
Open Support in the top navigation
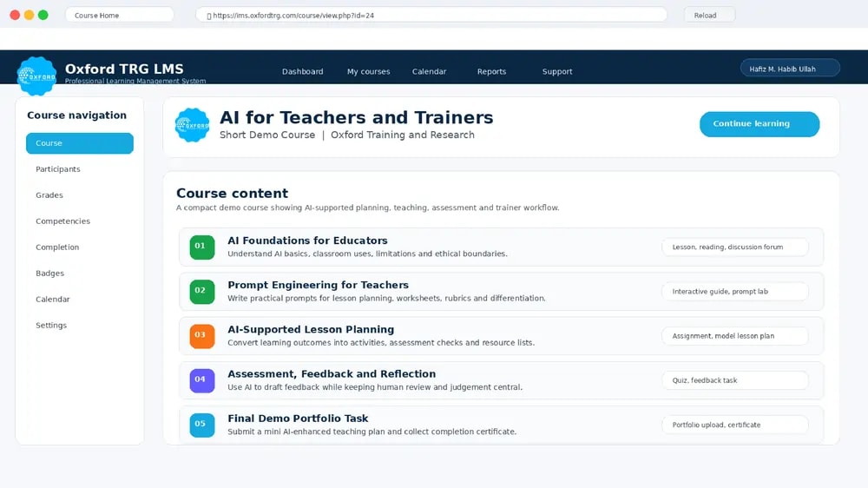pos(557,71)
